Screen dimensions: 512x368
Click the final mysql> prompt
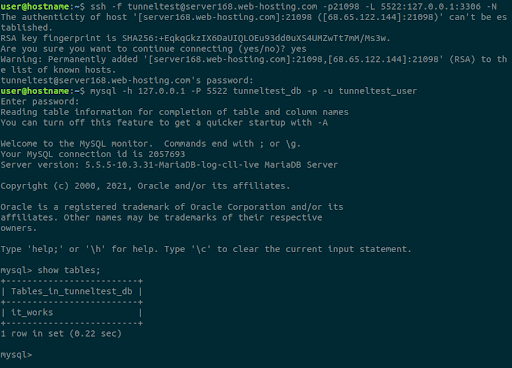[16, 355]
